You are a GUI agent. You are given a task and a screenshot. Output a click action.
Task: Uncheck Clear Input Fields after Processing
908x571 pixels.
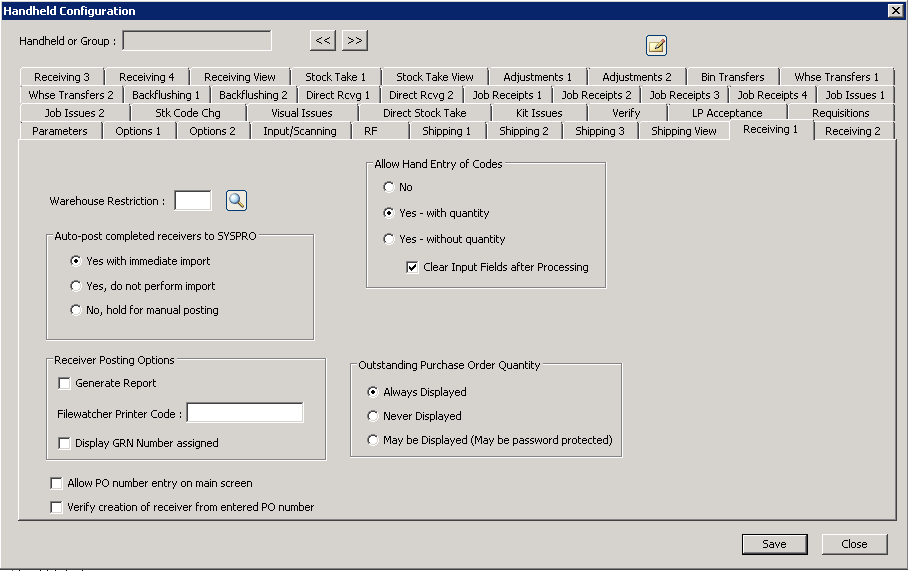[x=412, y=267]
